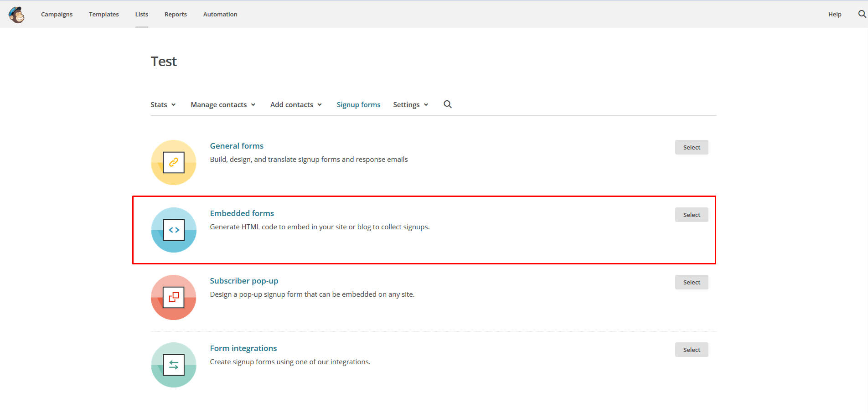868x413 pixels.
Task: Expand the Add contacts dropdown
Action: [296, 104]
